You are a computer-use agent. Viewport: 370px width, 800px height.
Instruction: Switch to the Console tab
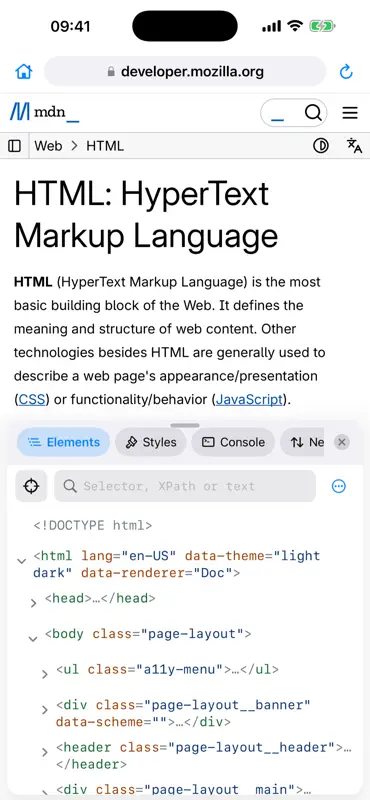pos(233,442)
